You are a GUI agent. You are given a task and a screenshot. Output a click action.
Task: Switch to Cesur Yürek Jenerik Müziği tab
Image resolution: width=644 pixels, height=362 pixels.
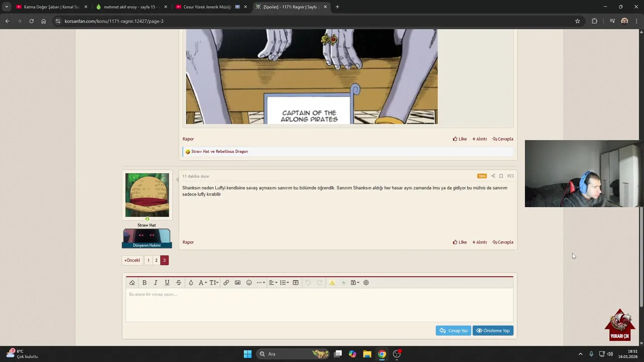coord(212,7)
